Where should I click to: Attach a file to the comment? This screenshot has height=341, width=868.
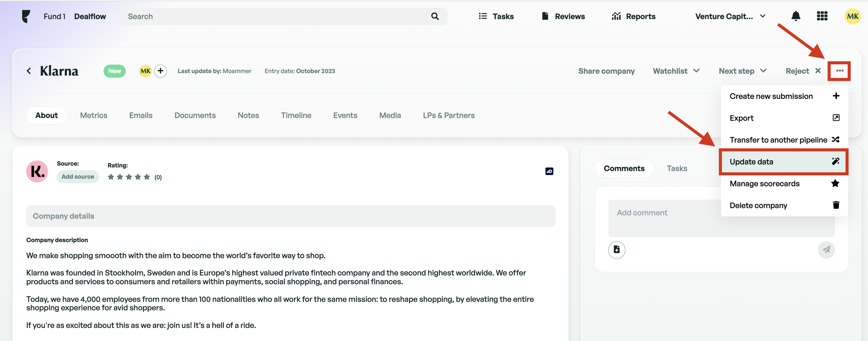pos(616,249)
